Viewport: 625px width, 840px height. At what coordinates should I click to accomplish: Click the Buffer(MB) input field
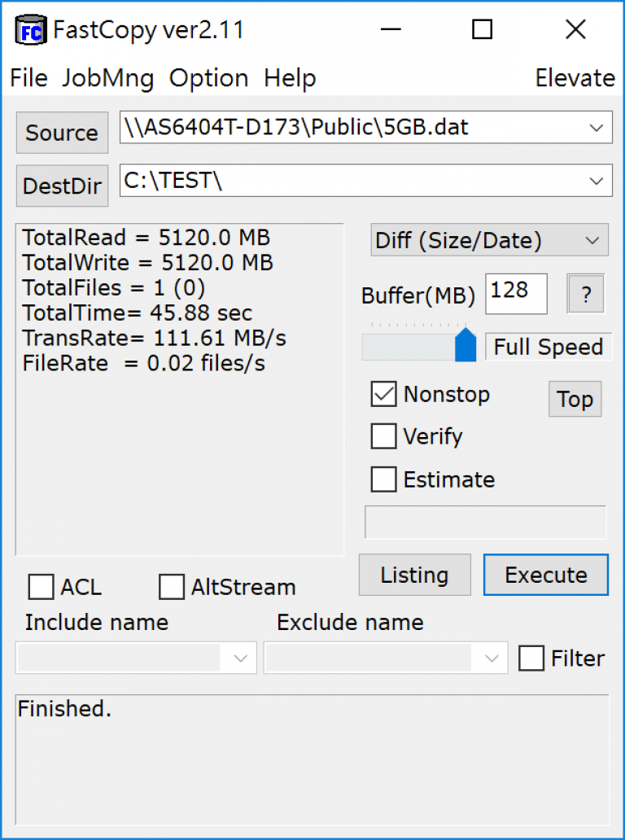[516, 294]
